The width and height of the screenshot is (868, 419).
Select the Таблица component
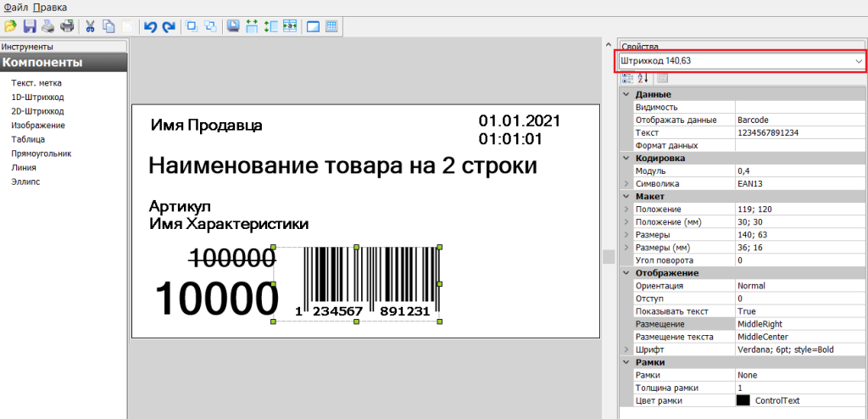tap(28, 139)
